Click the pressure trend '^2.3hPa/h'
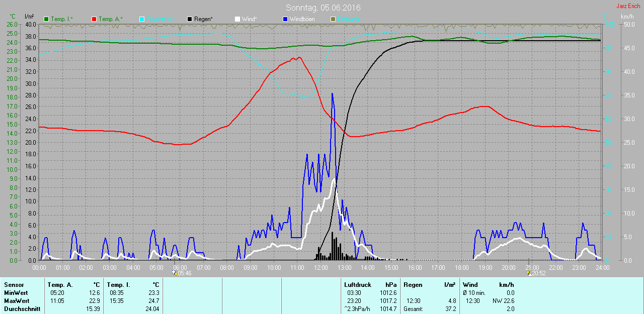The height and width of the screenshot is (314, 644). tap(357, 309)
